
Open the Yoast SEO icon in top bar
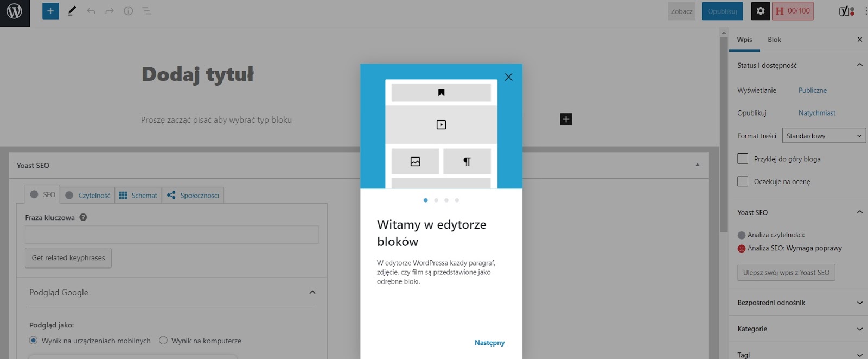coord(846,11)
